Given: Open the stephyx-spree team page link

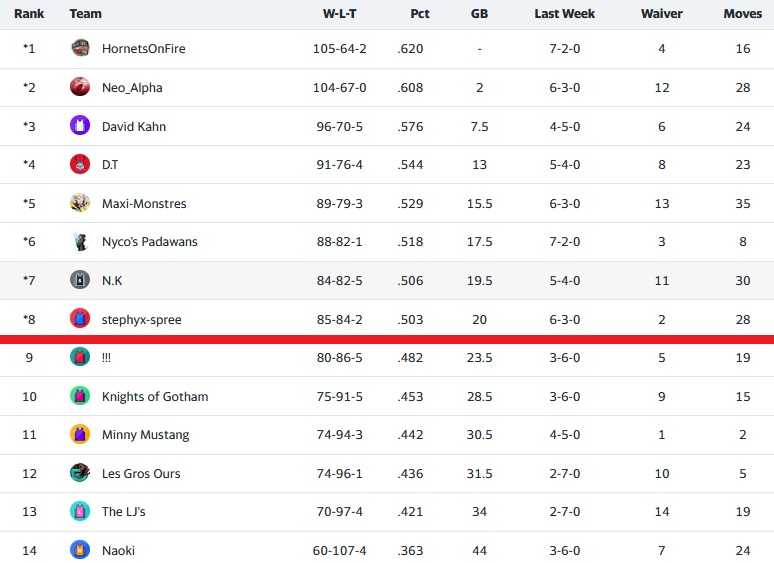Looking at the screenshot, I should [x=142, y=320].
